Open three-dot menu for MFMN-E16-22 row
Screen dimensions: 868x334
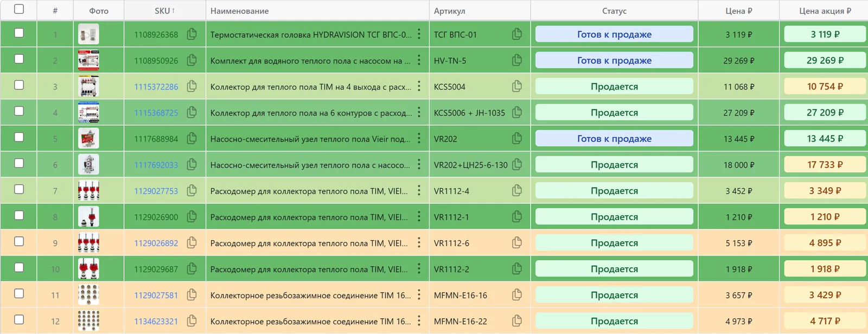tap(419, 321)
